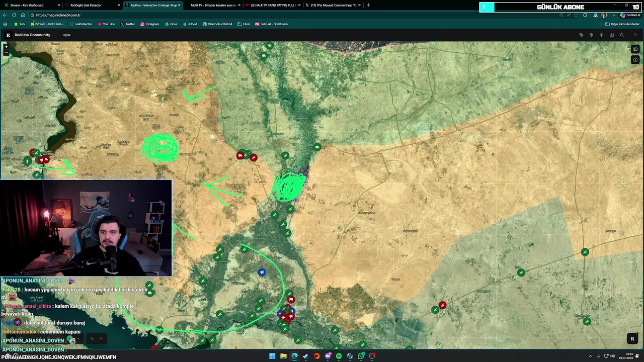This screenshot has height=362, width=644.
Task: Open Discord from the taskbar
Action: tap(328, 356)
